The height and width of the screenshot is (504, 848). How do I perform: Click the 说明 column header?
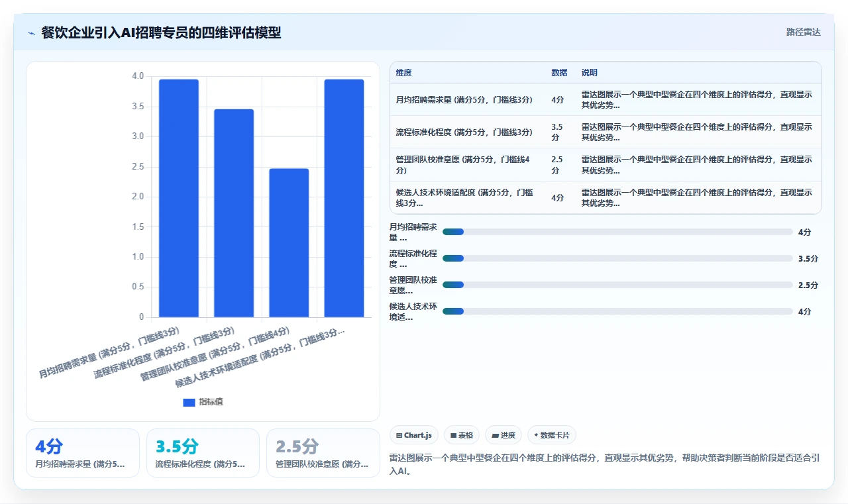point(590,73)
